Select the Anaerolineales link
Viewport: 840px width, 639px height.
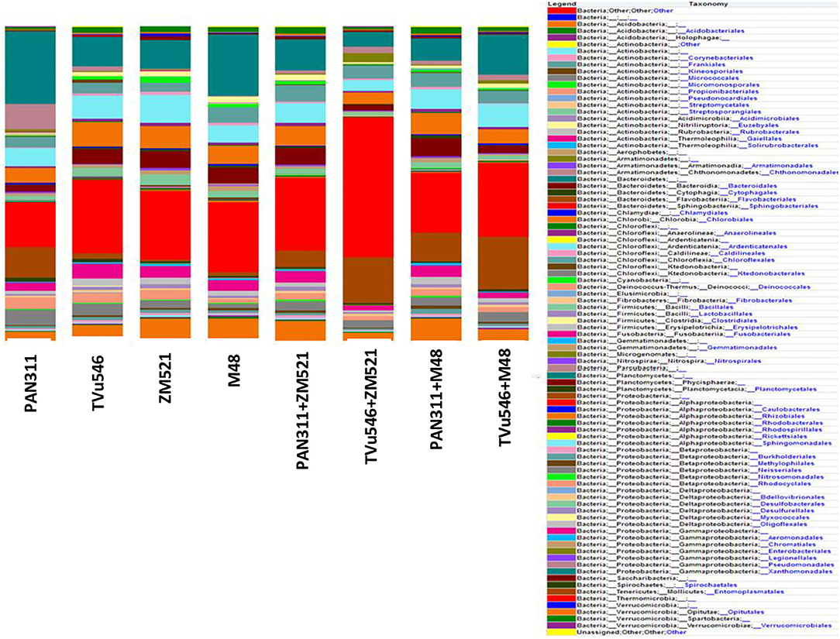[749, 233]
